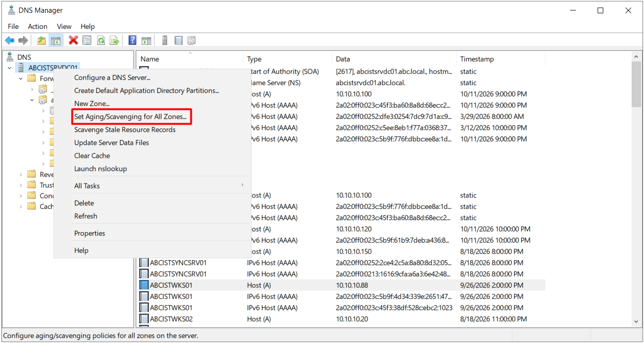Expand the Trust Points tree node
Image resolution: width=644 pixels, height=343 pixels.
pyautogui.click(x=21, y=185)
